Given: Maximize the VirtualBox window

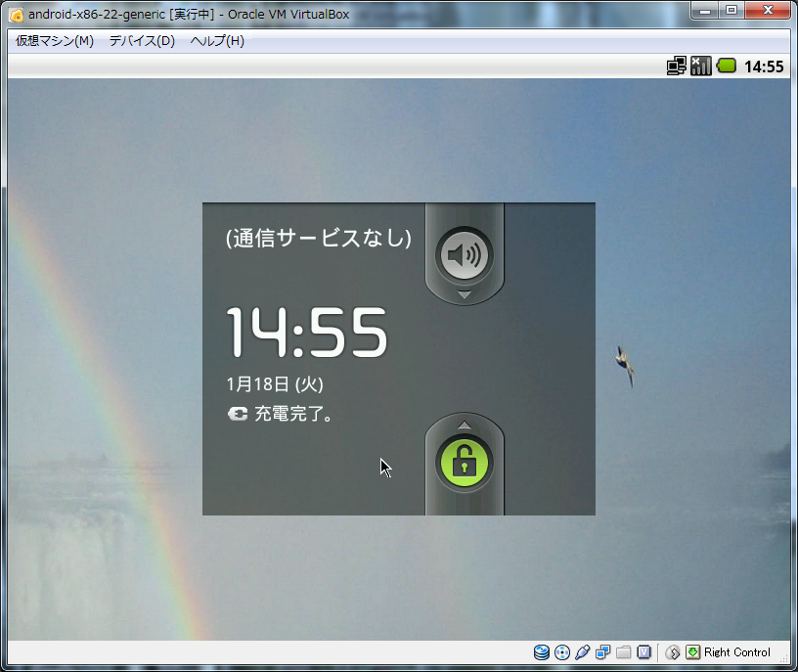Looking at the screenshot, I should coord(731,10).
